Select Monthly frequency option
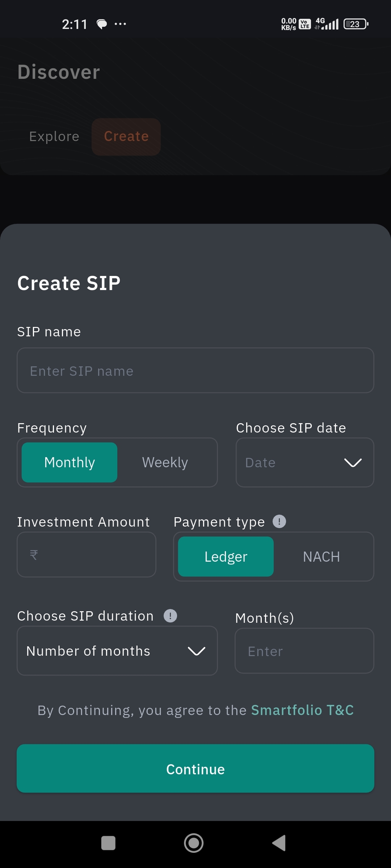Screen dimensions: 391x868 pos(70,463)
